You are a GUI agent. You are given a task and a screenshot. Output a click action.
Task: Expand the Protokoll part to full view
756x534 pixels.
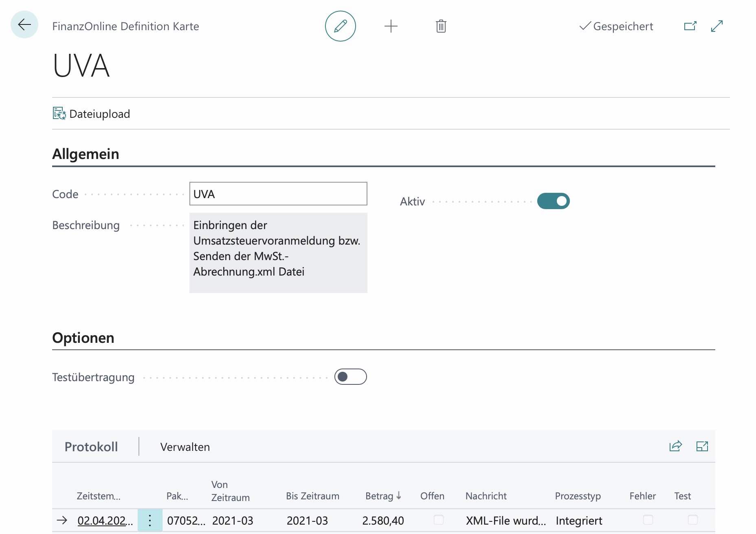[702, 446]
